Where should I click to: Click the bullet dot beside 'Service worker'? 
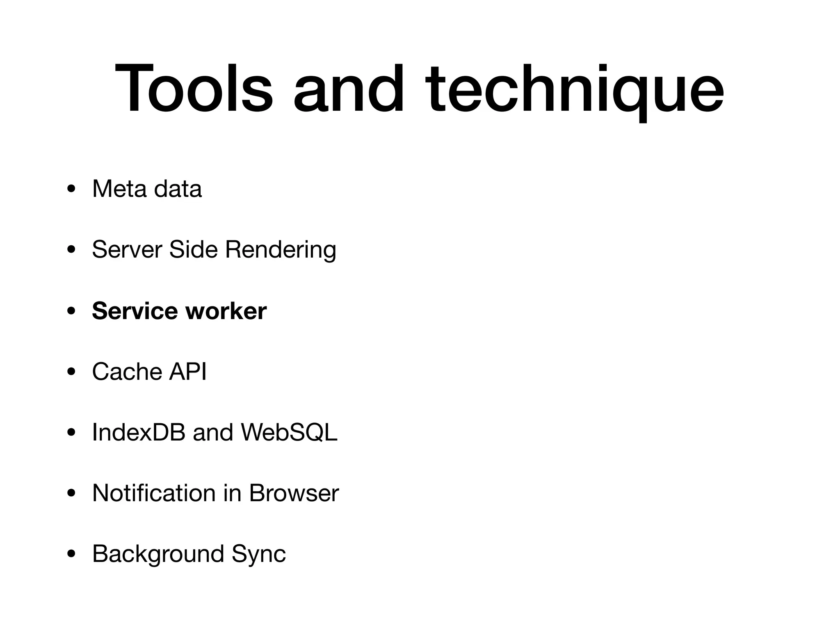coord(71,311)
